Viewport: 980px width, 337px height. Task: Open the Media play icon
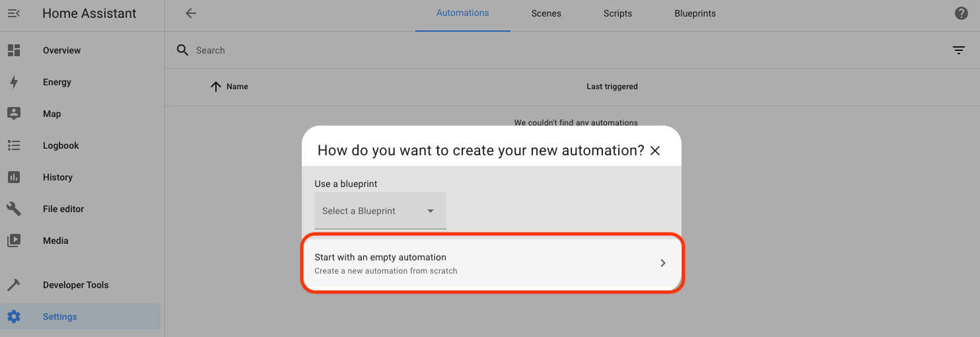(x=14, y=241)
